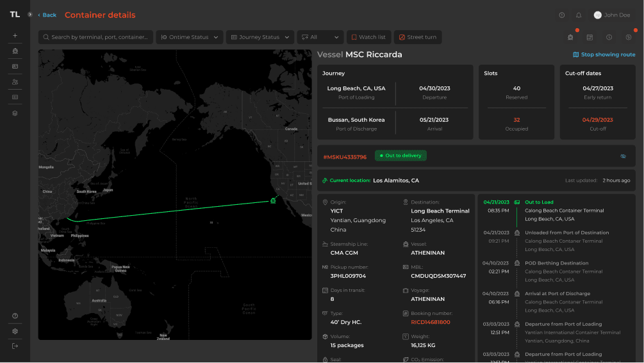Open settings gear in left sidebar

point(15,331)
